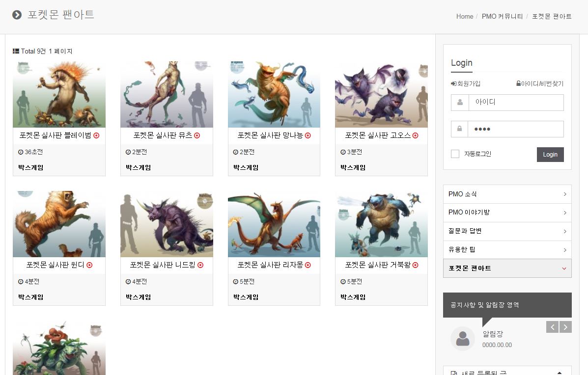This screenshot has height=375, width=588.
Task: Click the unlock icon beside 아이디/비번찾기
Action: coord(518,83)
